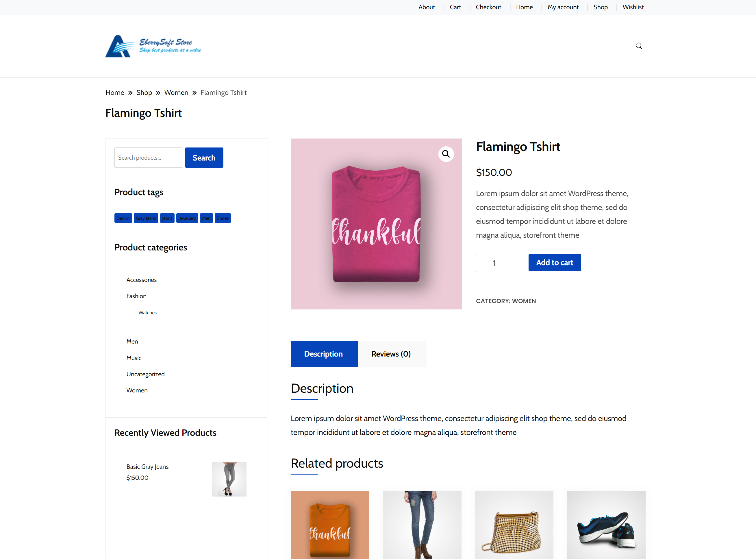756x559 pixels.
Task: Click the Search products button
Action: (x=204, y=157)
